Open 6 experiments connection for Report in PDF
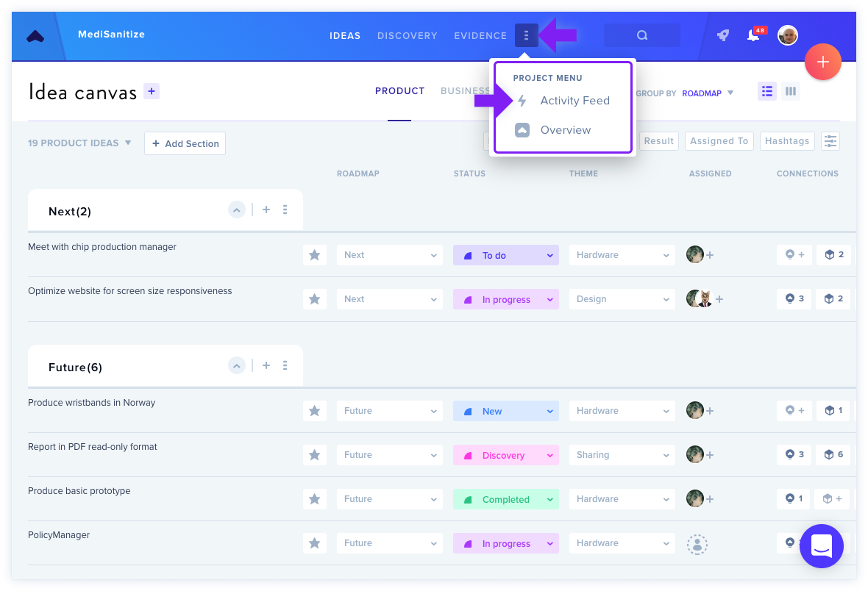The image size is (868, 591). click(833, 455)
